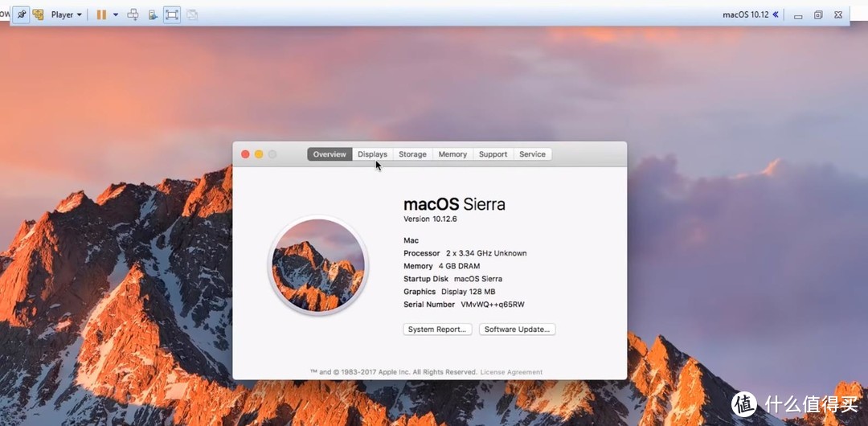
Task: Click Version 10.12.6 text
Action: click(x=430, y=219)
